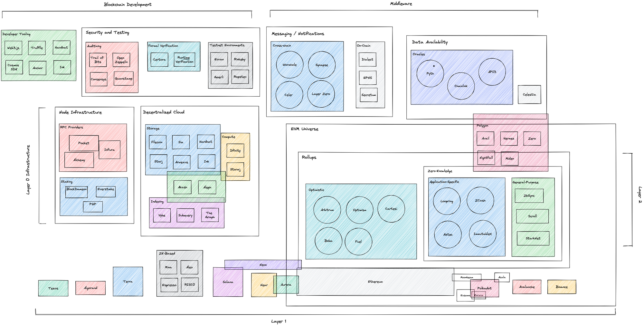Click the Dialect on-chain box

tap(367, 60)
